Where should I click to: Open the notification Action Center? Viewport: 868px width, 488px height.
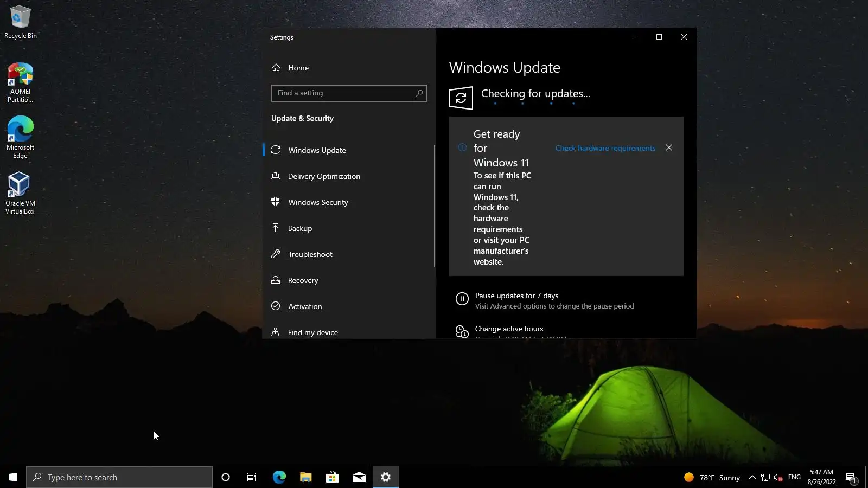click(851, 477)
